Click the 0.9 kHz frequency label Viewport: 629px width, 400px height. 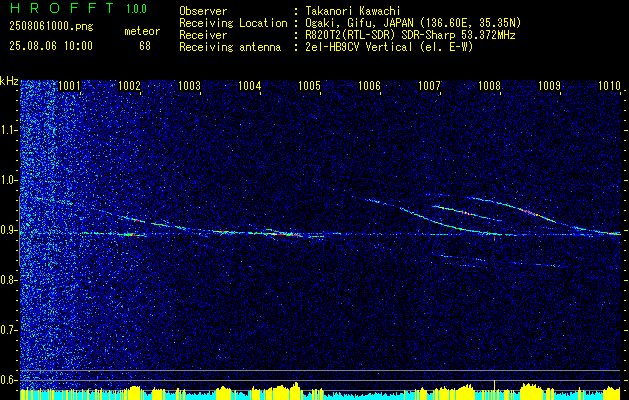(9, 230)
